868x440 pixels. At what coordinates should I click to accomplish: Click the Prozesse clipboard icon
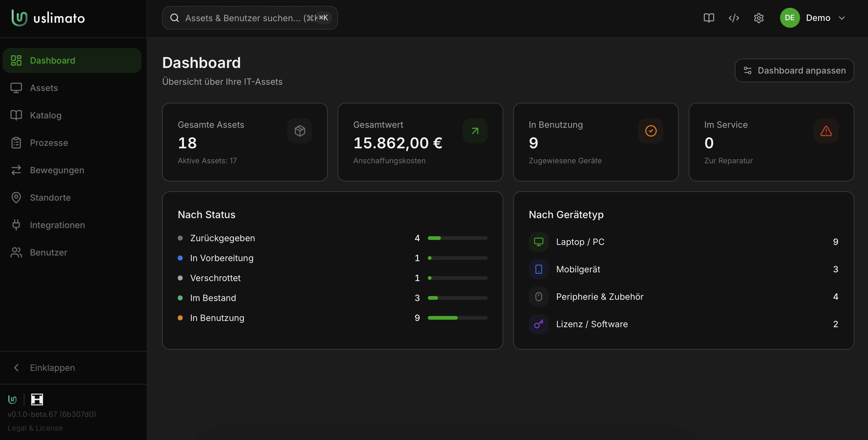coord(16,143)
